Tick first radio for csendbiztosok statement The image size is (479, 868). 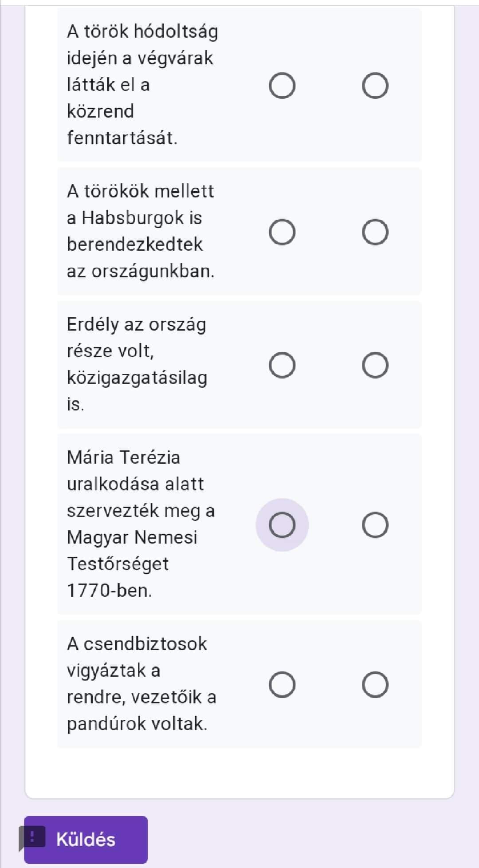coord(282,685)
